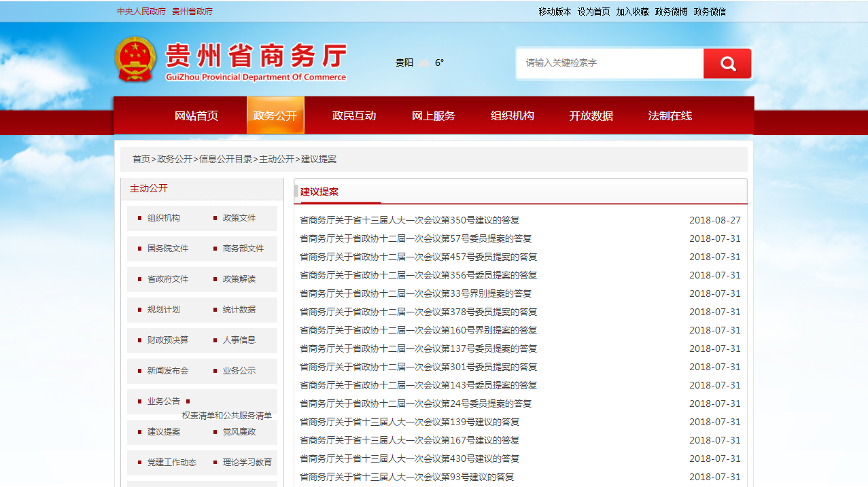Select 统计数据 in the left sidebar

click(239, 310)
